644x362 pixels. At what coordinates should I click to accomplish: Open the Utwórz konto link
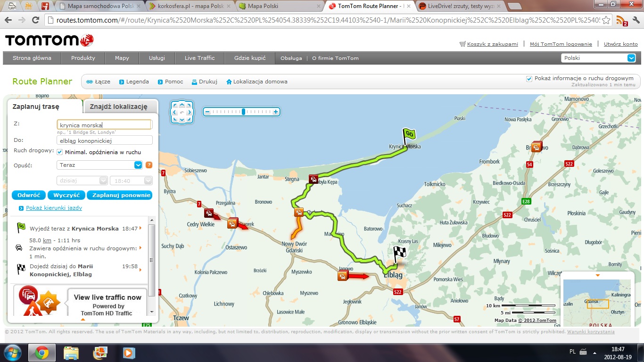[621, 44]
